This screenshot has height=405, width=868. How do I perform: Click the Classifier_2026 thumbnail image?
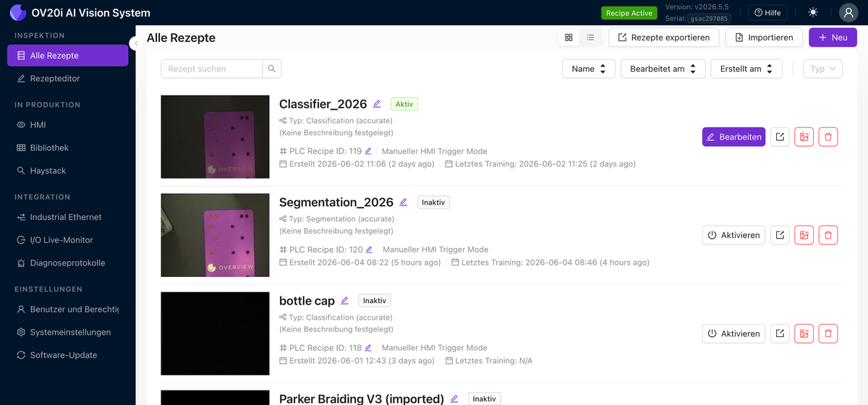point(215,137)
